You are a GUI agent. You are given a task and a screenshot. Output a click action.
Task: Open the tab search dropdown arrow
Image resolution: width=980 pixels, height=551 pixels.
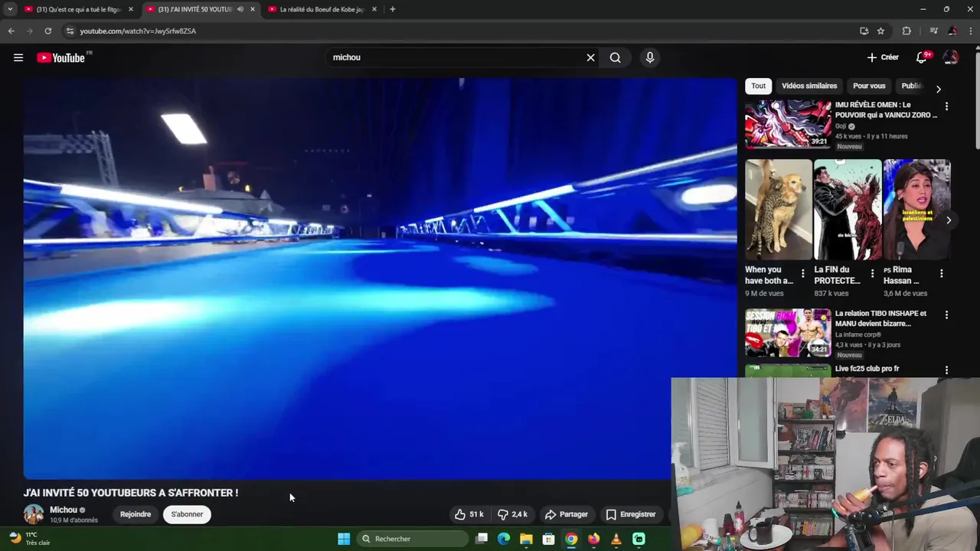(x=10, y=9)
